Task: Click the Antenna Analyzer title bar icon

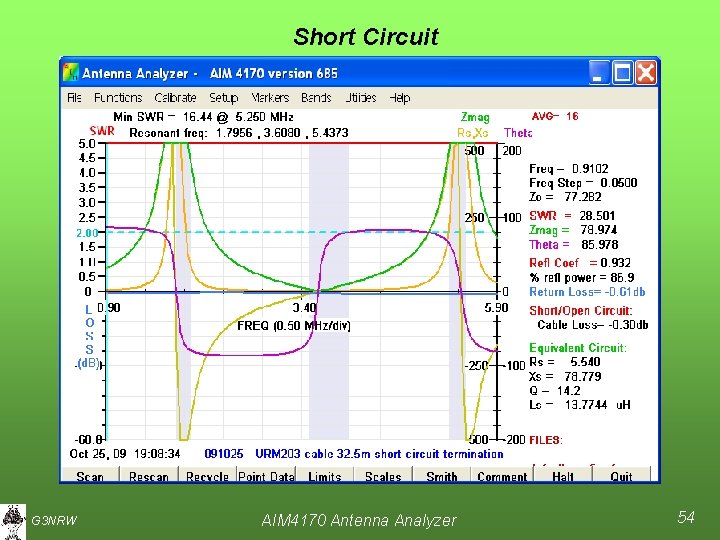Action: tap(71, 73)
